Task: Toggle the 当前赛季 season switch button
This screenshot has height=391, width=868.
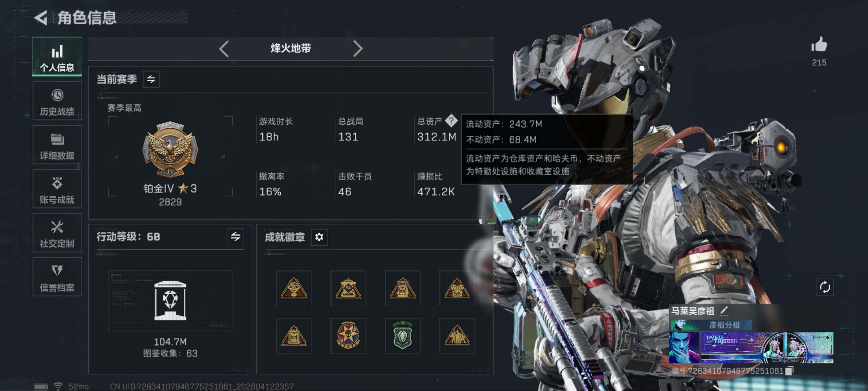Action: [x=151, y=79]
